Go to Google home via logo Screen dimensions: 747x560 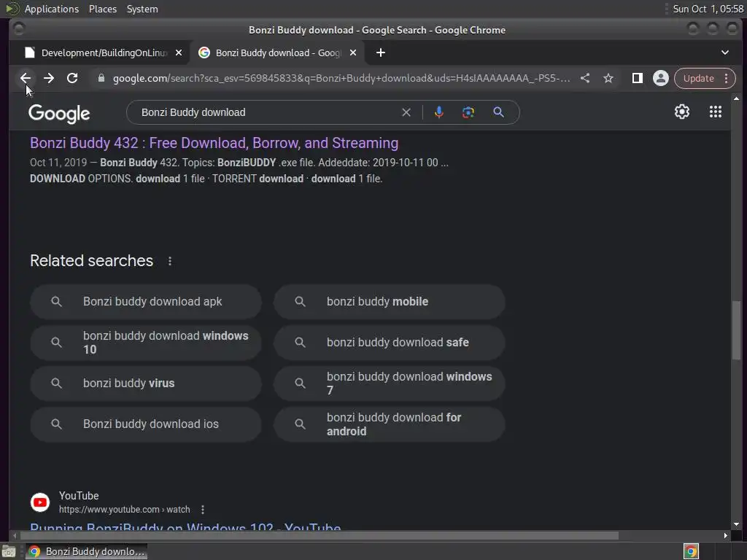point(59,113)
